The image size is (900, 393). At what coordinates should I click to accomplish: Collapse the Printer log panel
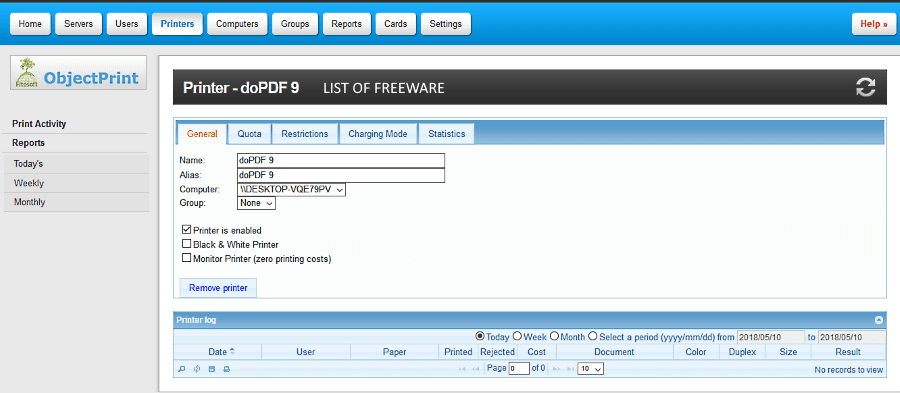[878, 320]
